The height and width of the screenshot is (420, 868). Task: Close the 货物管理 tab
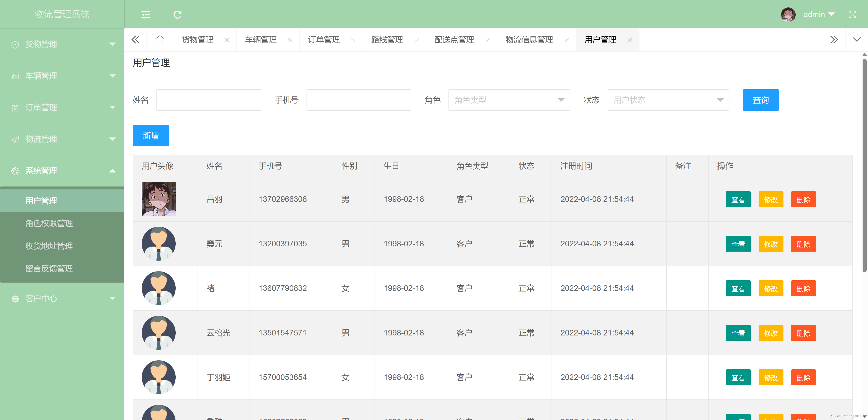[x=227, y=40]
